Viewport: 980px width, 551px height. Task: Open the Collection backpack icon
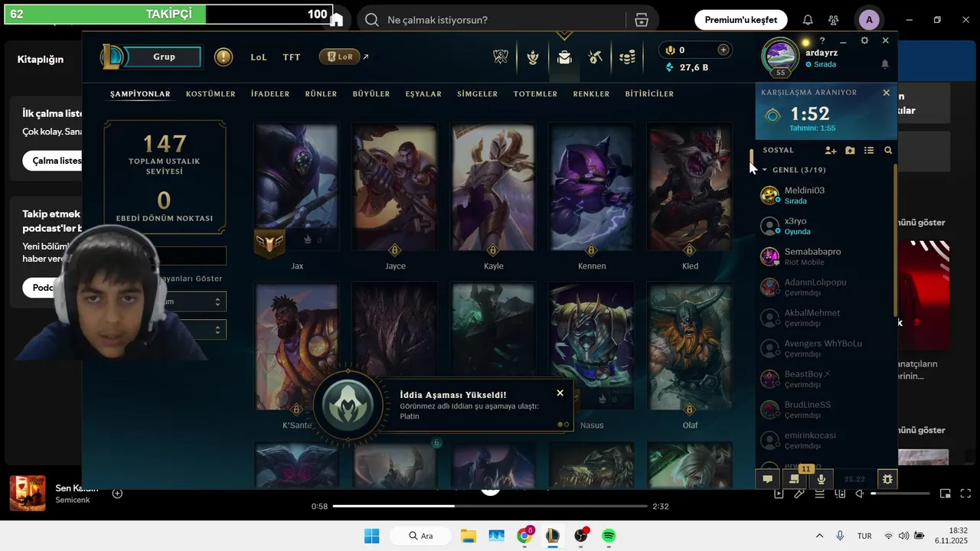click(564, 57)
